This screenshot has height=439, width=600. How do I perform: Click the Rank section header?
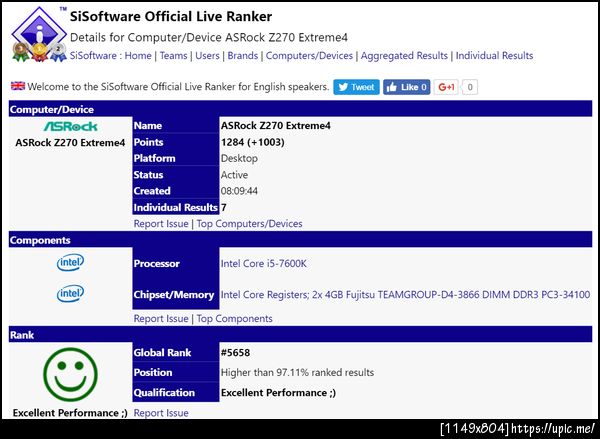300,335
